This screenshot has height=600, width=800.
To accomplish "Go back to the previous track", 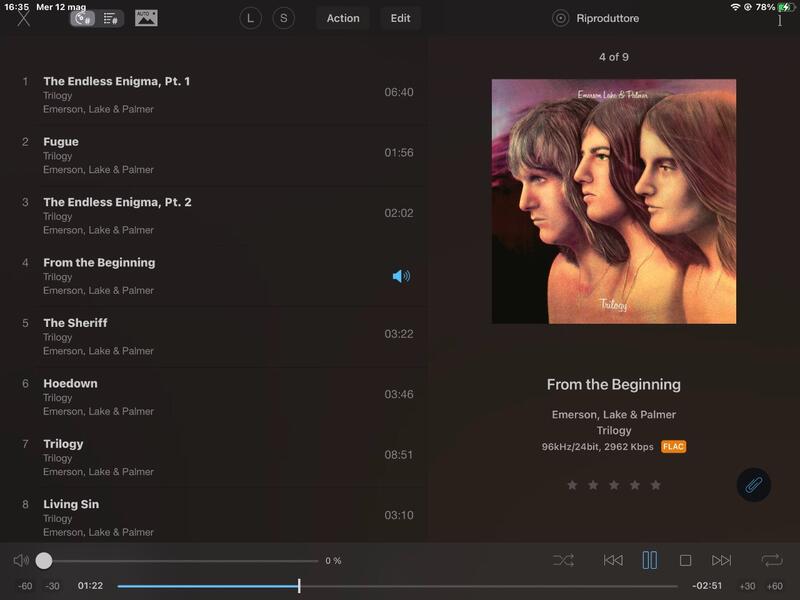I will tap(613, 561).
